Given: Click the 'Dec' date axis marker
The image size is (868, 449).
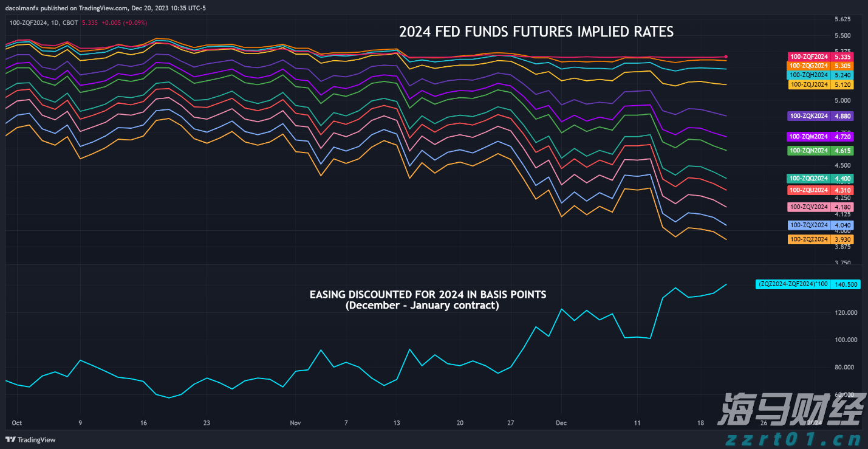Looking at the screenshot, I should (x=562, y=422).
